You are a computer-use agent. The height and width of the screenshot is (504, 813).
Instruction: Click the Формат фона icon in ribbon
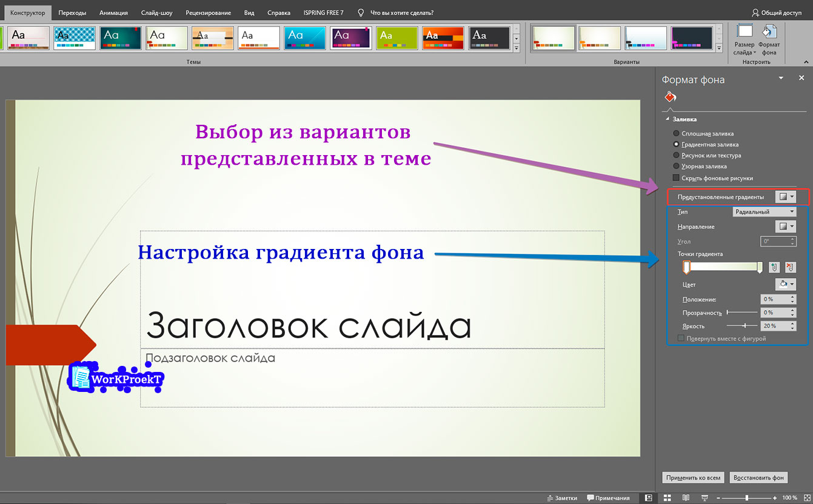(x=769, y=38)
